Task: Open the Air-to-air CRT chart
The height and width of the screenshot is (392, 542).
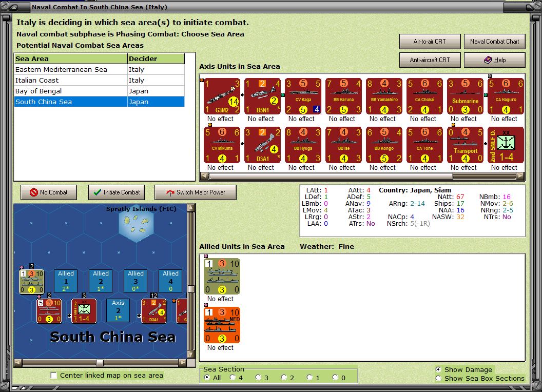Action: click(430, 42)
